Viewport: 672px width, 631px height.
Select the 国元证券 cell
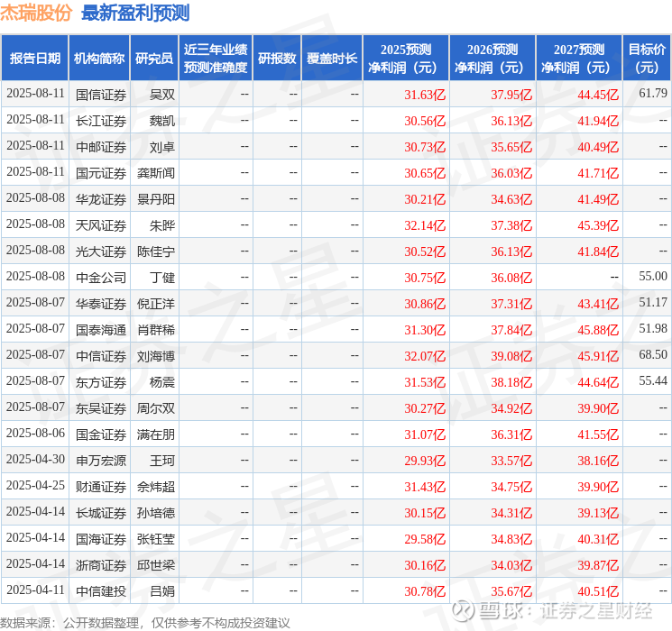click(x=101, y=173)
